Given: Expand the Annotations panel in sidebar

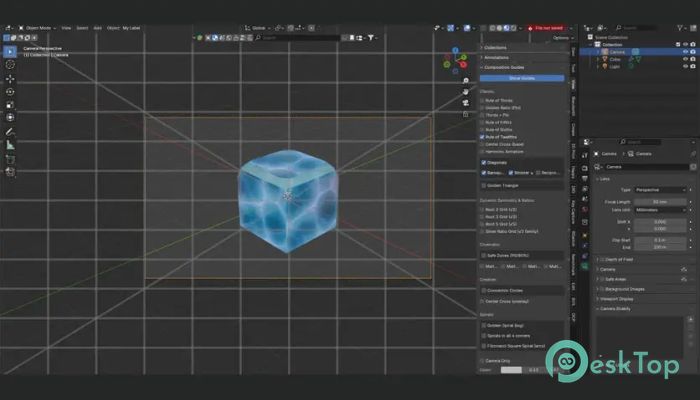Looking at the screenshot, I should 496,58.
